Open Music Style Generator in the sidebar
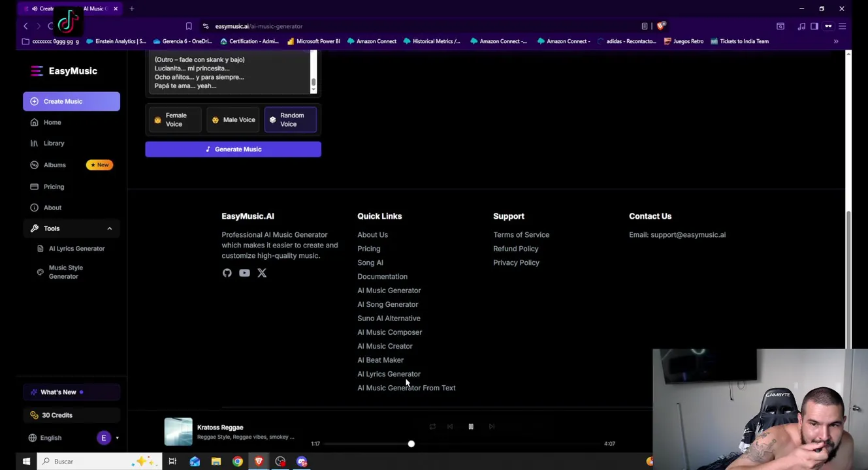Image resolution: width=868 pixels, height=470 pixels. click(x=65, y=272)
